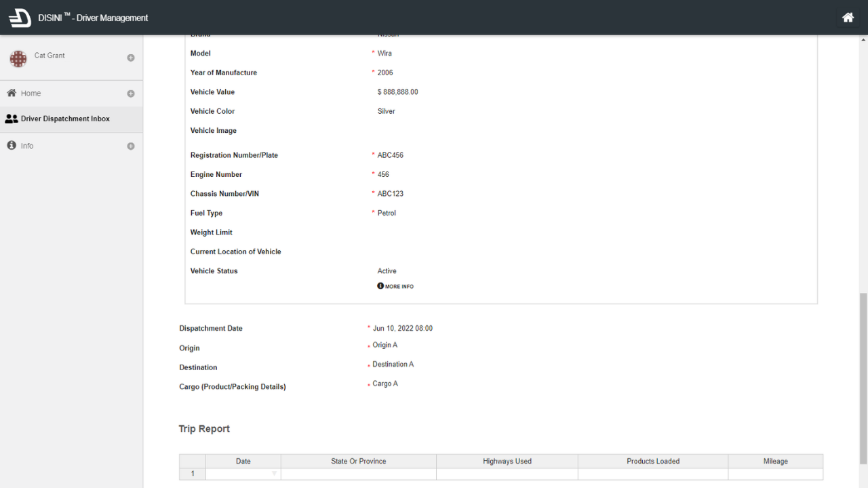Click Cat Grant's profile avatar
The image size is (868, 488).
[x=18, y=59]
